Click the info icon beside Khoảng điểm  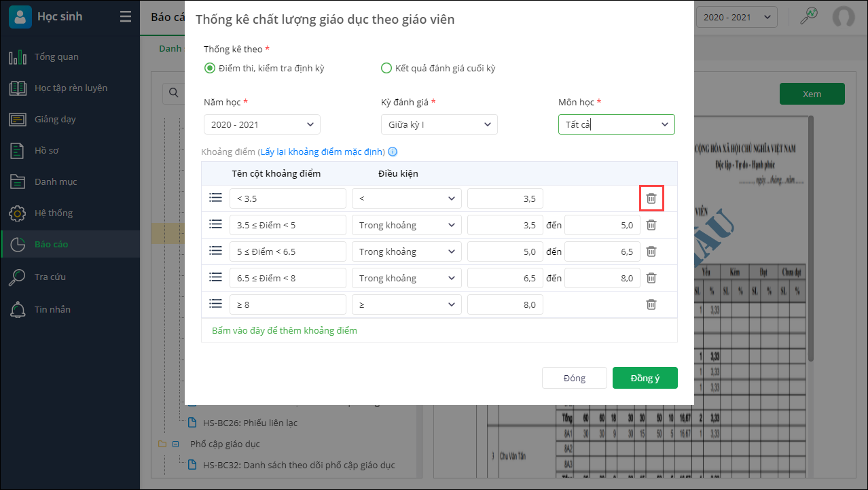click(393, 152)
